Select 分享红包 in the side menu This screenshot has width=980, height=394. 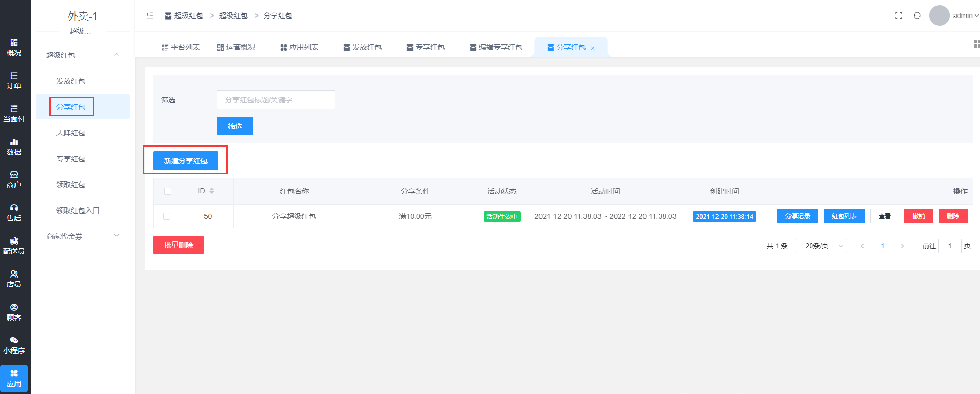[x=83, y=107]
